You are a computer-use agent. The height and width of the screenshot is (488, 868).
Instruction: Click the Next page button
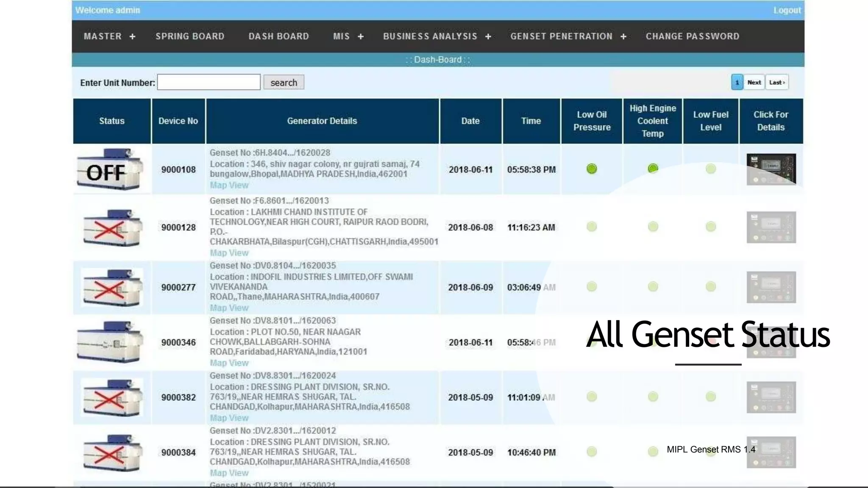tap(754, 82)
